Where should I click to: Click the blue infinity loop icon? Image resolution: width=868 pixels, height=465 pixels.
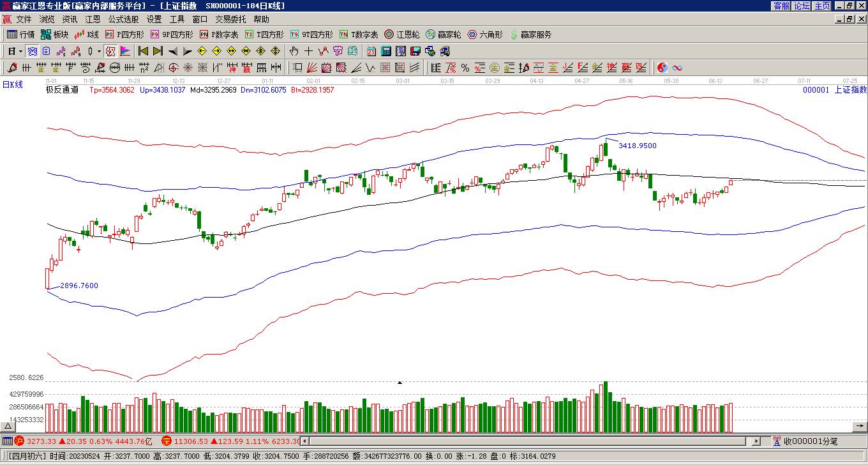point(677,68)
